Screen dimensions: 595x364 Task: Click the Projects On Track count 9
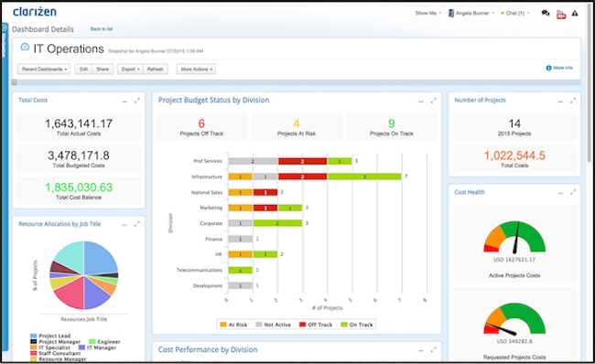click(x=392, y=123)
